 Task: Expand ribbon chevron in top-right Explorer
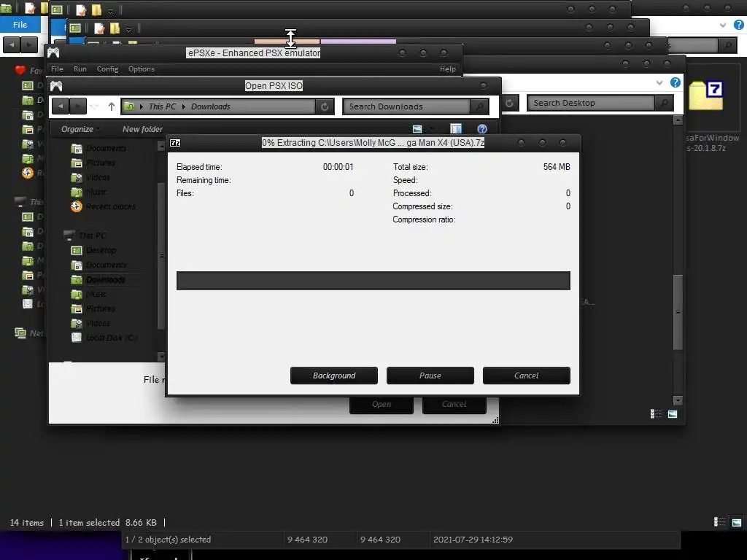click(x=723, y=25)
